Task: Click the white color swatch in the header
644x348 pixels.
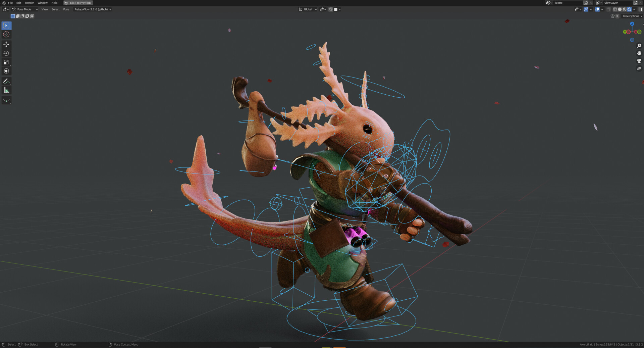Action: (x=336, y=9)
